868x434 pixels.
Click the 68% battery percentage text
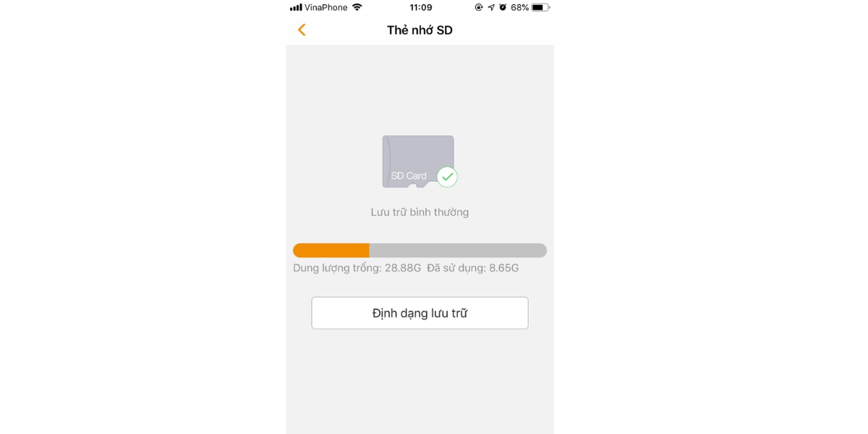519,7
